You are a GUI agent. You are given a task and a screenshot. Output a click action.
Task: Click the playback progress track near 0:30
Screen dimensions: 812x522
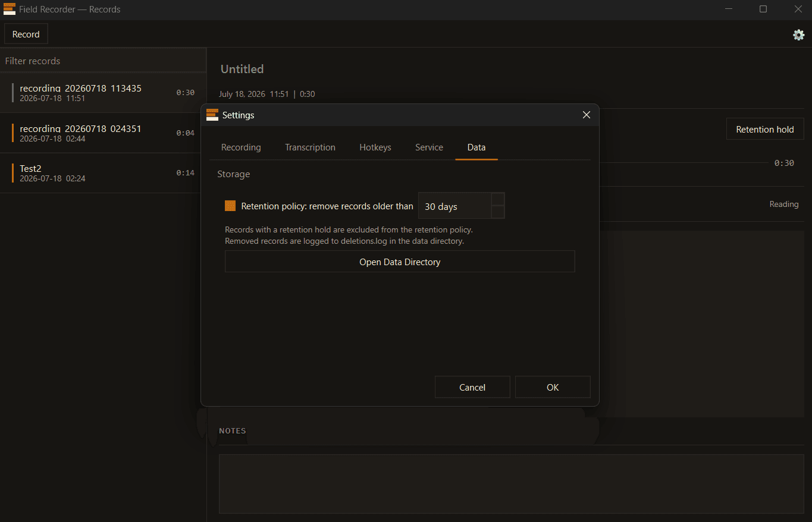684,162
